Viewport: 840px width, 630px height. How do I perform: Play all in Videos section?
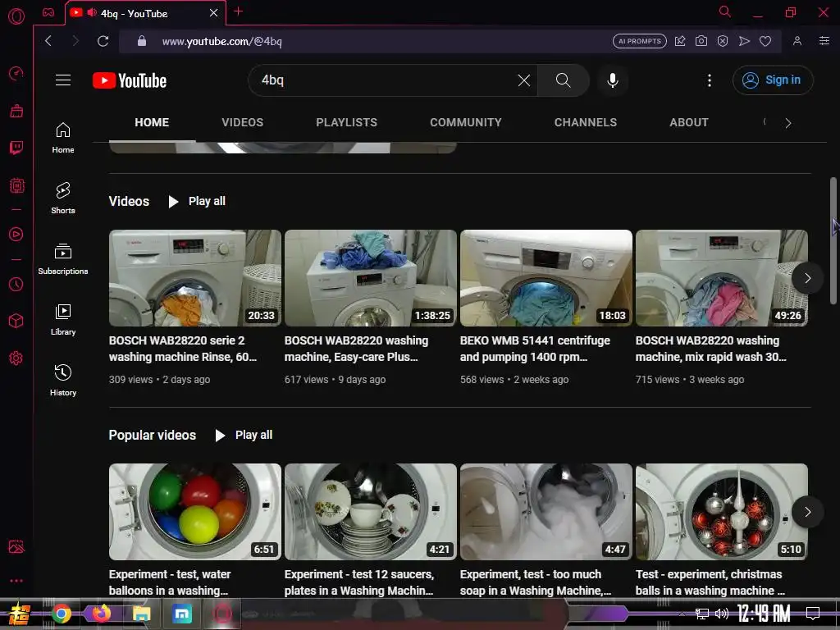coord(197,202)
